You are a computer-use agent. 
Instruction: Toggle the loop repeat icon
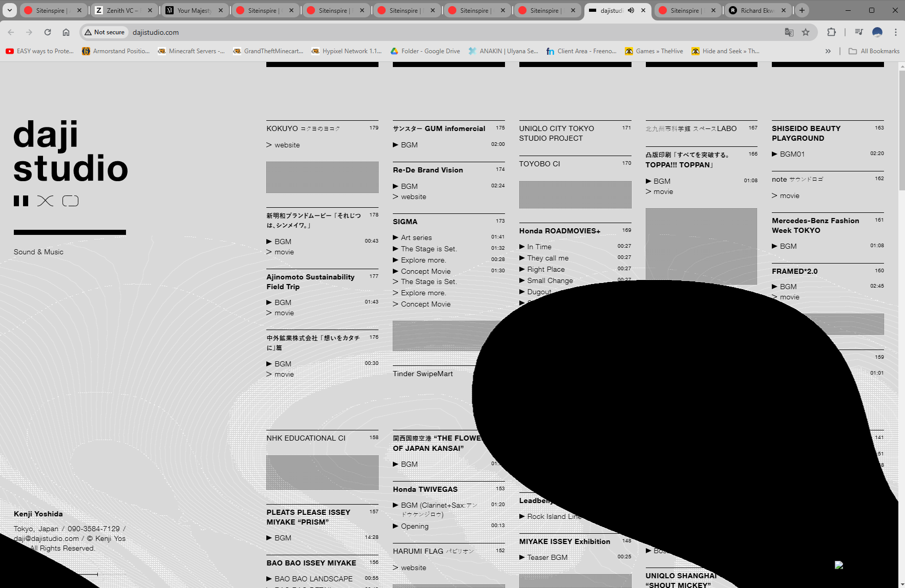click(x=70, y=201)
